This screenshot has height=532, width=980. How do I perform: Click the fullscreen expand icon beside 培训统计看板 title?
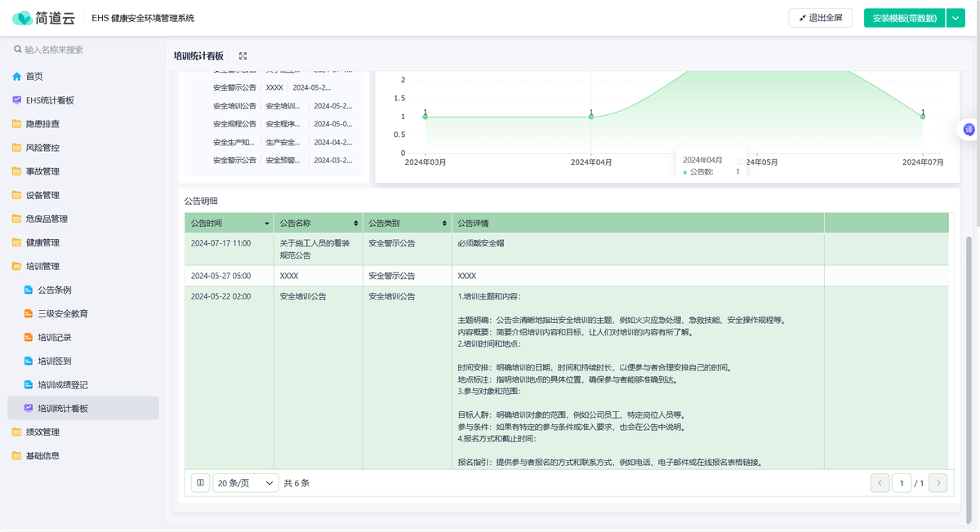(x=243, y=56)
